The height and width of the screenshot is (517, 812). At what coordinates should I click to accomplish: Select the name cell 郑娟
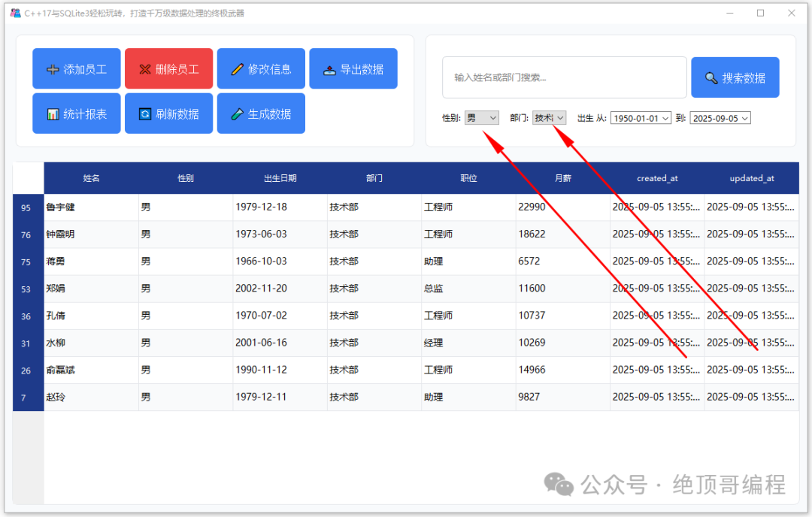[x=91, y=289]
